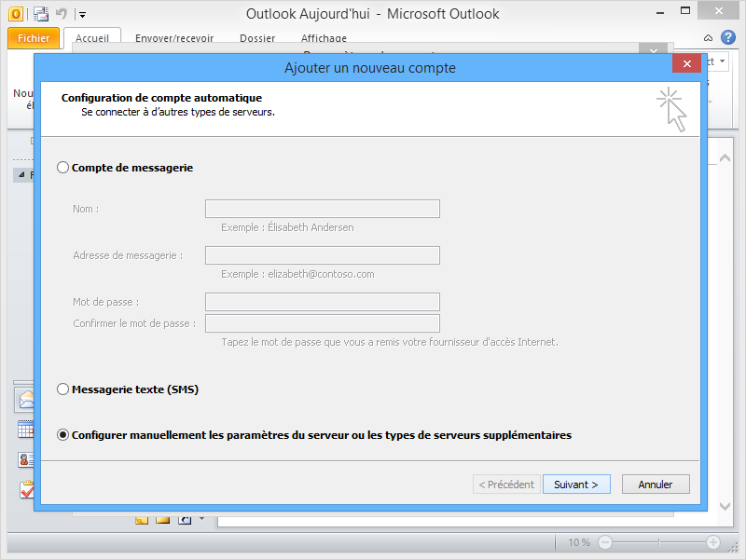Click scroll down arrow in Outlook main window
Image resolution: width=746 pixels, height=560 pixels.
(x=725, y=506)
